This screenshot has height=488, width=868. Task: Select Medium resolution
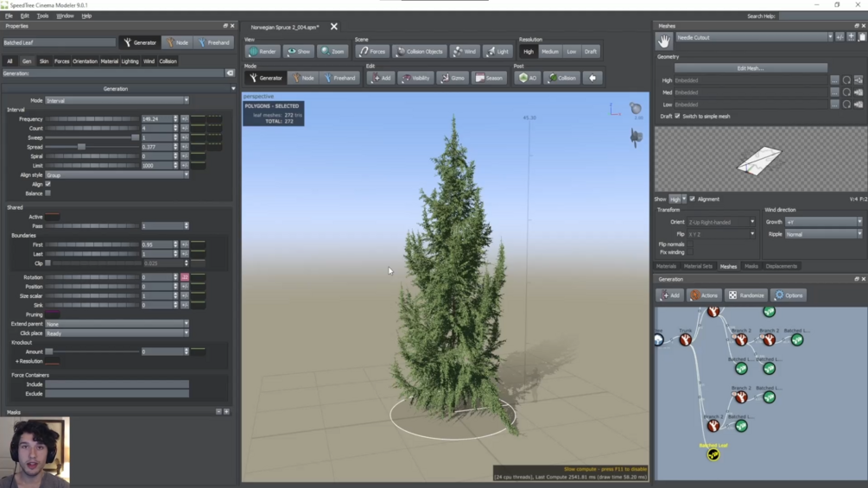[549, 52]
